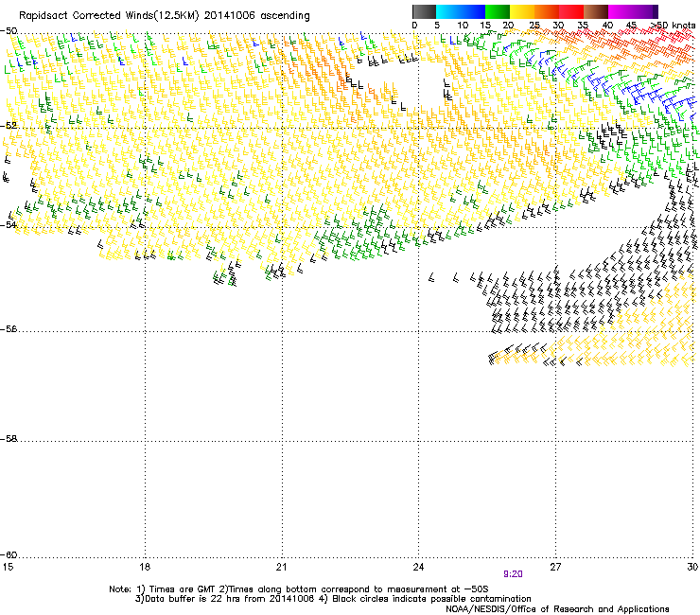Click the latitude label '-50'
This screenshot has height=615, width=700.
pyautogui.click(x=9, y=31)
